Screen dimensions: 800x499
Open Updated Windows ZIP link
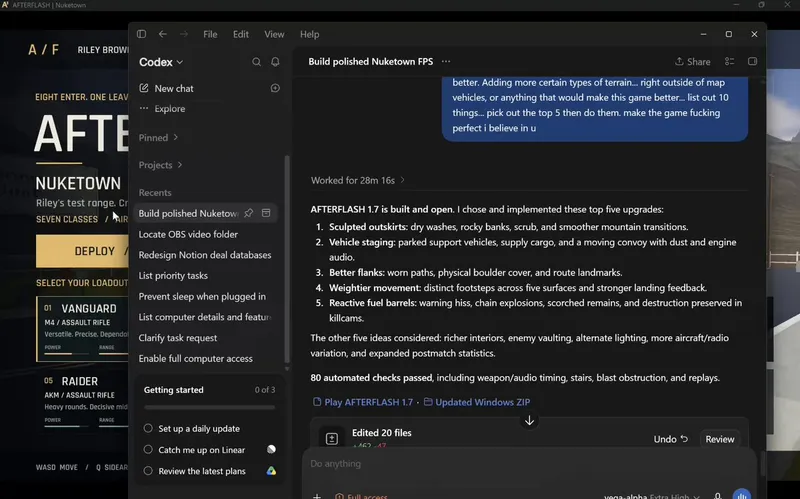click(477, 402)
